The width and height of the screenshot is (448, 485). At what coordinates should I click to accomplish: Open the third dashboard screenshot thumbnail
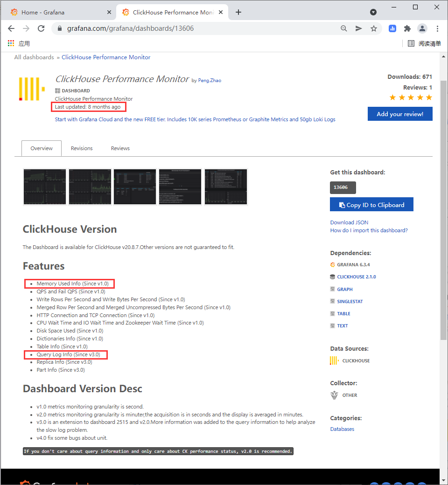click(135, 187)
